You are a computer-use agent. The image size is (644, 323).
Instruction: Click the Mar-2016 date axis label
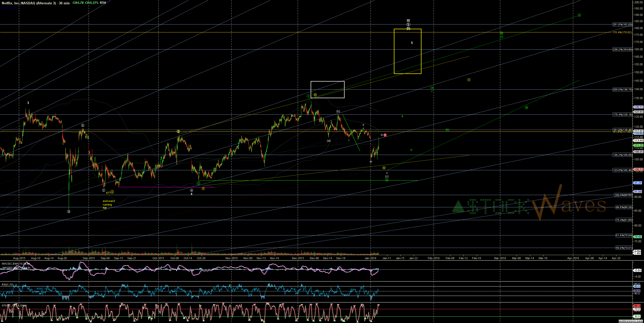(500, 258)
